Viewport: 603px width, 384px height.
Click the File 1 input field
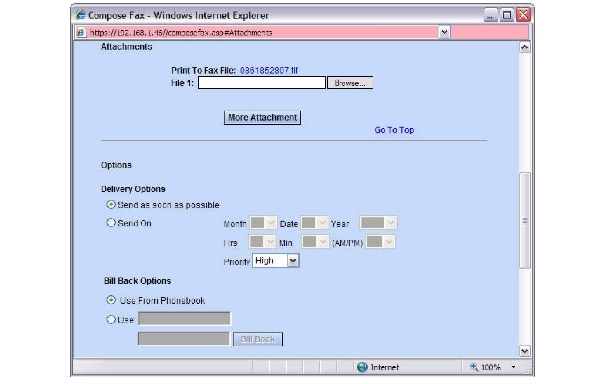(262, 83)
